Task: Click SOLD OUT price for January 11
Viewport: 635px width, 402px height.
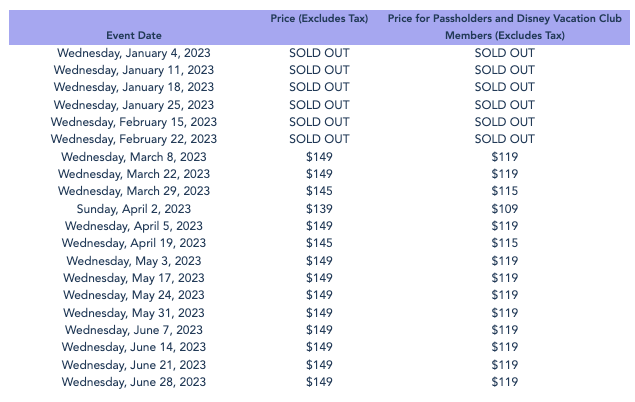Action: pyautogui.click(x=319, y=70)
